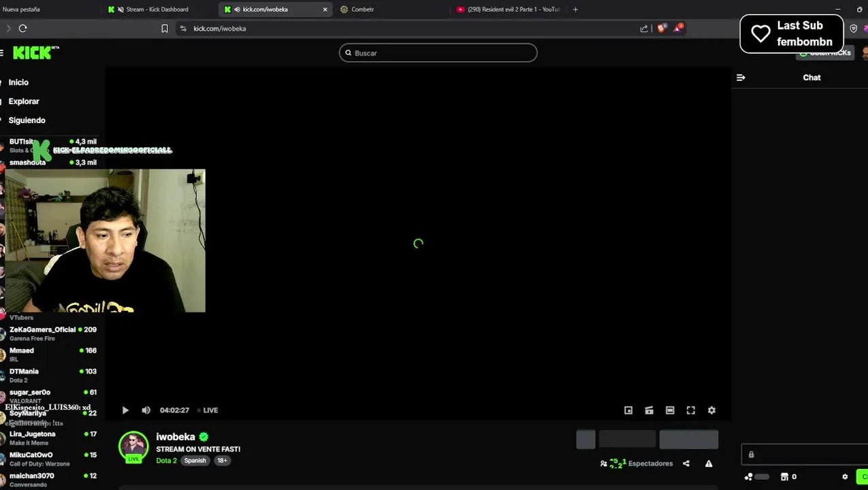The image size is (868, 490).
Task: Click the browser address bar URL
Action: point(219,29)
